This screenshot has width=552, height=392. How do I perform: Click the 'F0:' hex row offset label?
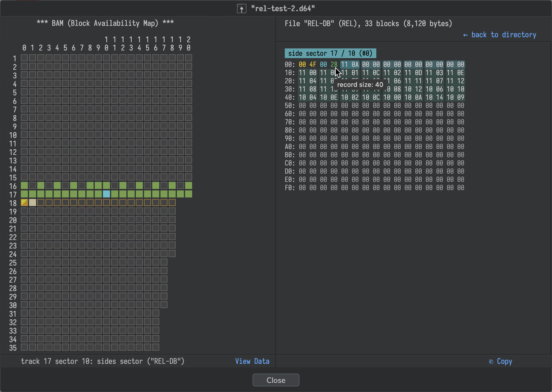coord(290,188)
